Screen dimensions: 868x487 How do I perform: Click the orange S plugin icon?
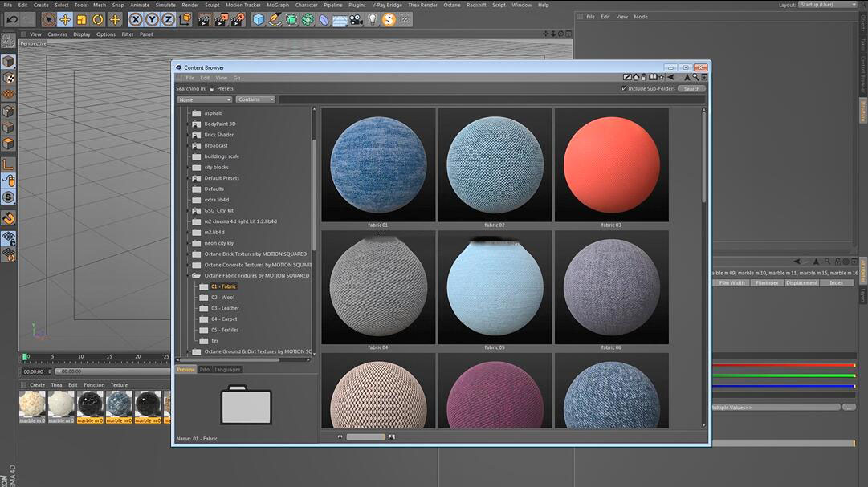(389, 20)
